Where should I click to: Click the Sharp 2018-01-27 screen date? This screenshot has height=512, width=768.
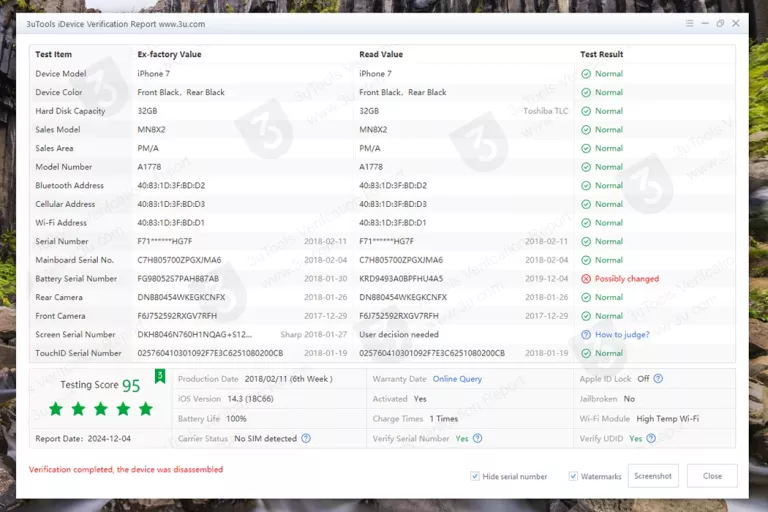click(x=313, y=335)
